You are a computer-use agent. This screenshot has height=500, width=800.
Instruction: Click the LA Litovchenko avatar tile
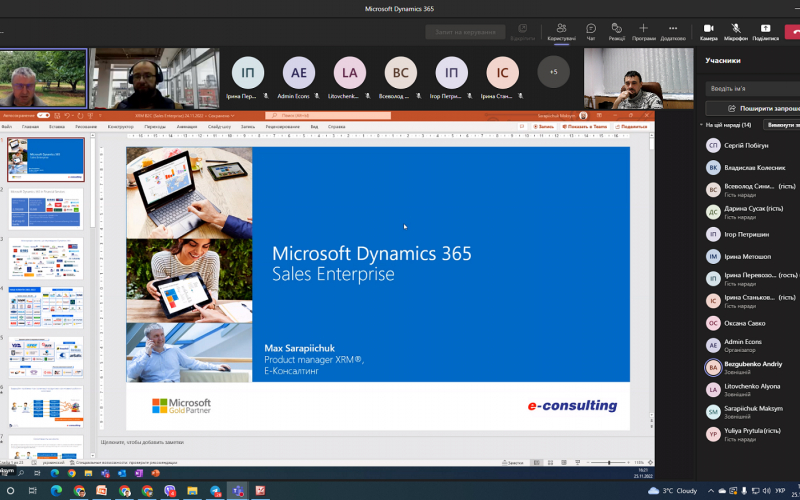coord(349,72)
